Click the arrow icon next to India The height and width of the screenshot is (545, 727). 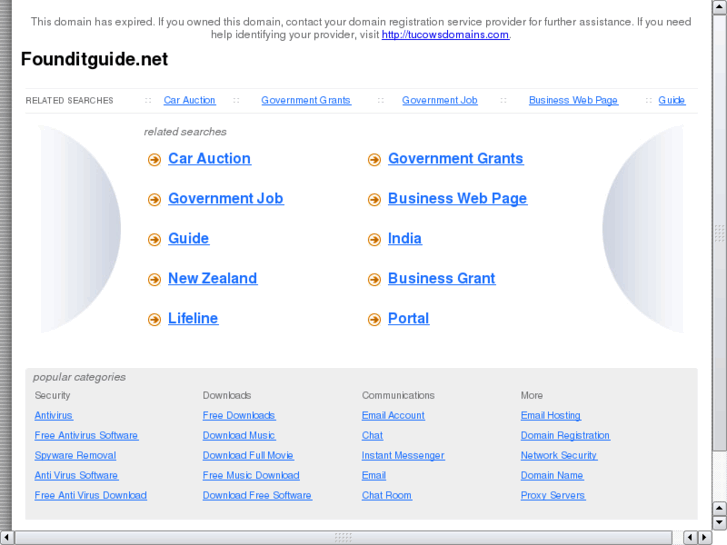(374, 240)
